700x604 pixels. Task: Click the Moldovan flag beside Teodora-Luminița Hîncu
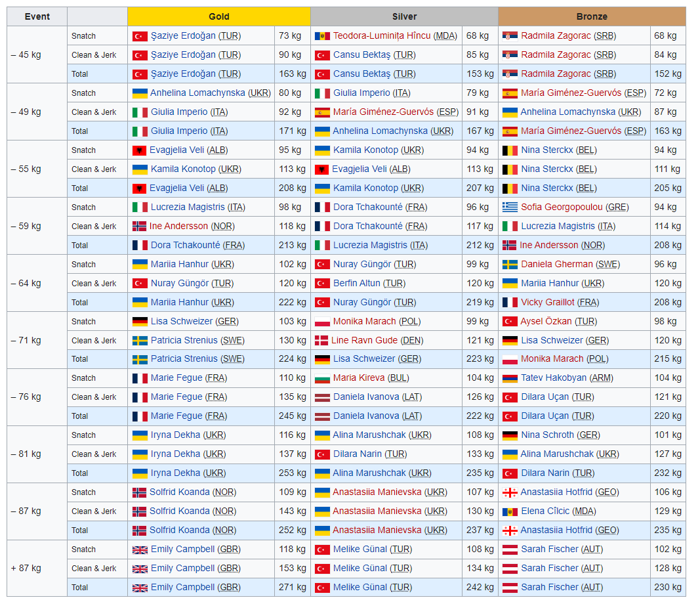[x=322, y=36]
